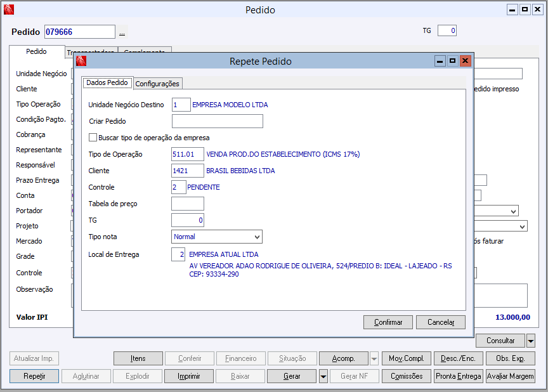Click Obs. Exp. button
The width and height of the screenshot is (548, 392).
point(510,358)
